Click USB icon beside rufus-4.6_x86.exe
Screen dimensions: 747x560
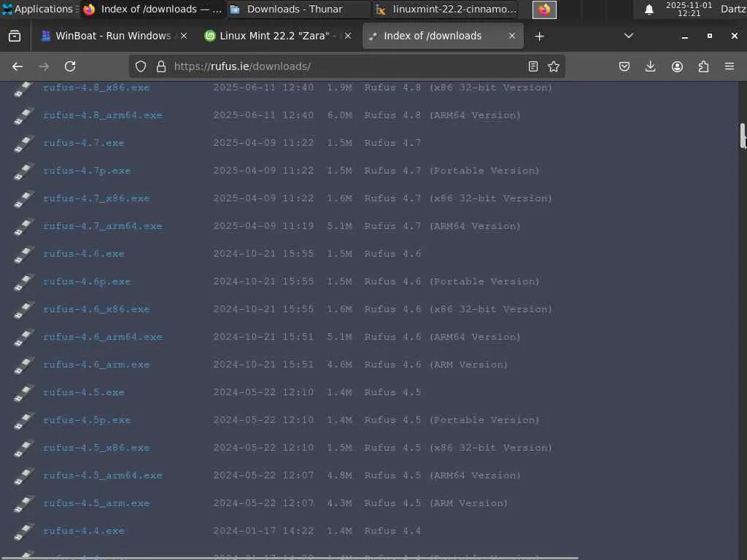(x=23, y=309)
